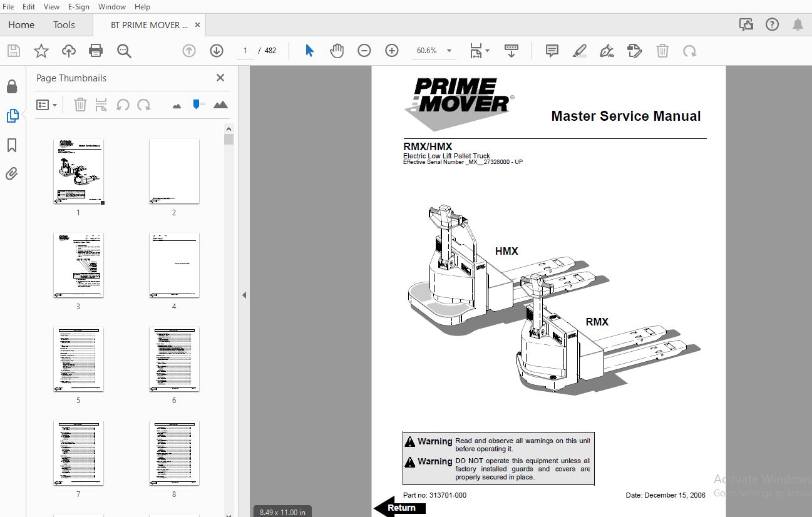Bookmark the document with the star icon
This screenshot has height=517, width=812.
coord(41,51)
